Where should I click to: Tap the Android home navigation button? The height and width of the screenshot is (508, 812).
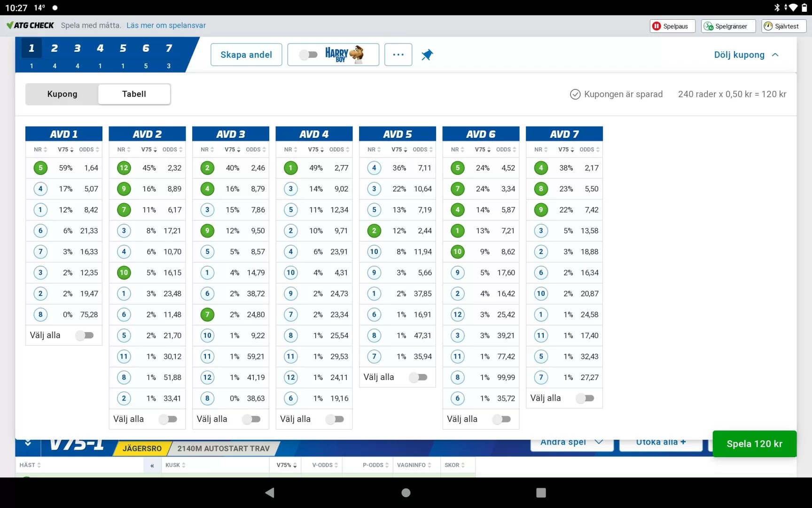406,492
